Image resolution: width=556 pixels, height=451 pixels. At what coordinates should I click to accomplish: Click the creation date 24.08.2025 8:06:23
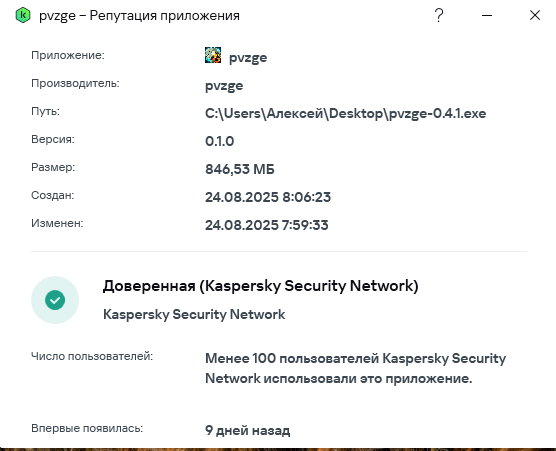[x=268, y=197]
